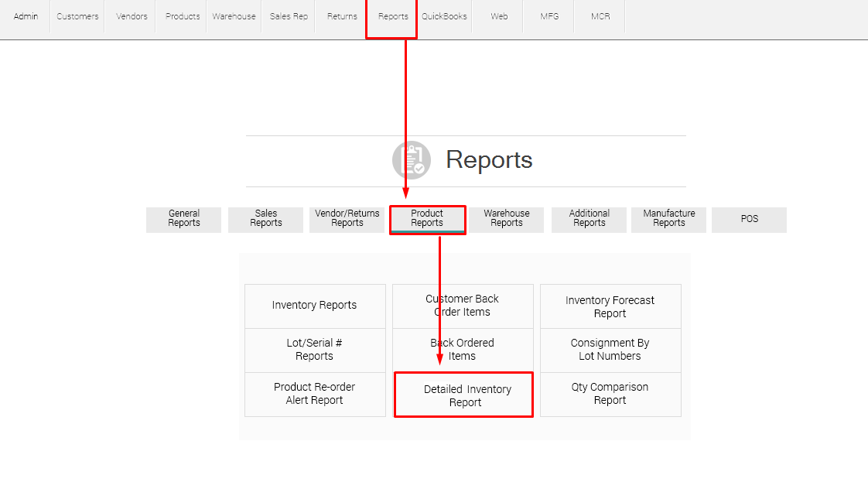Switch to Product Reports section

point(428,220)
